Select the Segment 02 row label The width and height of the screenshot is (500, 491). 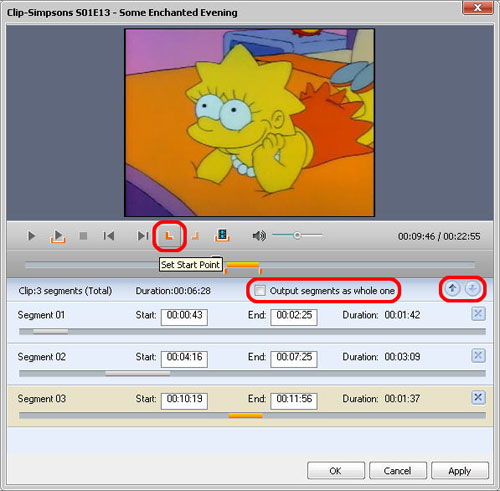pos(42,357)
